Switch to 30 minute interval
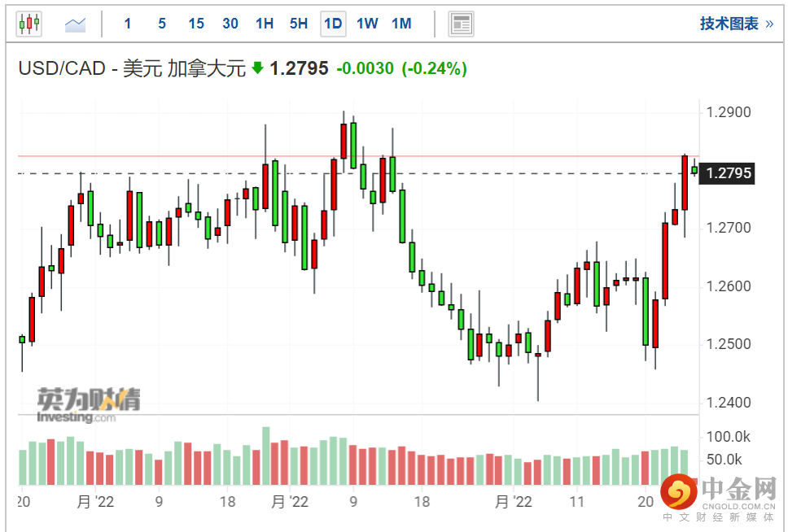 coord(230,24)
